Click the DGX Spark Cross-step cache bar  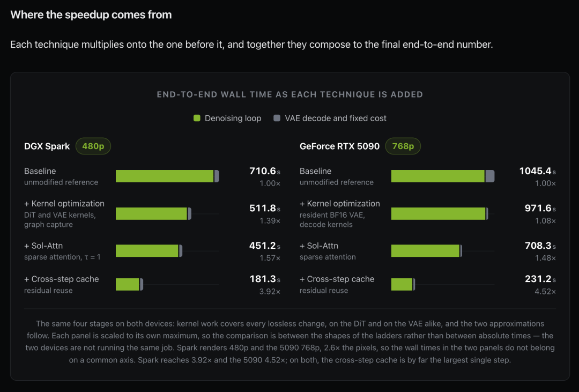tap(129, 285)
